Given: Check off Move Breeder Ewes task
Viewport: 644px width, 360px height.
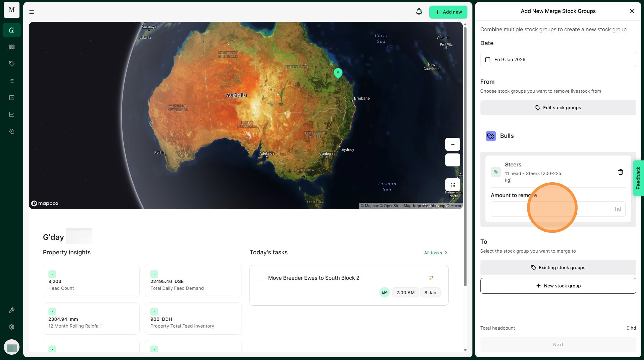Looking at the screenshot, I should click(x=261, y=278).
